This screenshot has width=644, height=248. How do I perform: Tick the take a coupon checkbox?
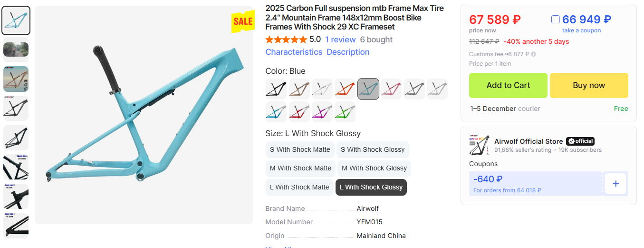pyautogui.click(x=555, y=20)
